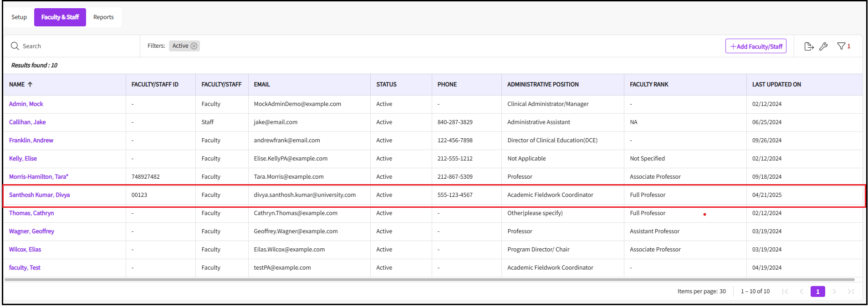The width and height of the screenshot is (868, 306).
Task: Sort by the Name column arrow
Action: (30, 85)
